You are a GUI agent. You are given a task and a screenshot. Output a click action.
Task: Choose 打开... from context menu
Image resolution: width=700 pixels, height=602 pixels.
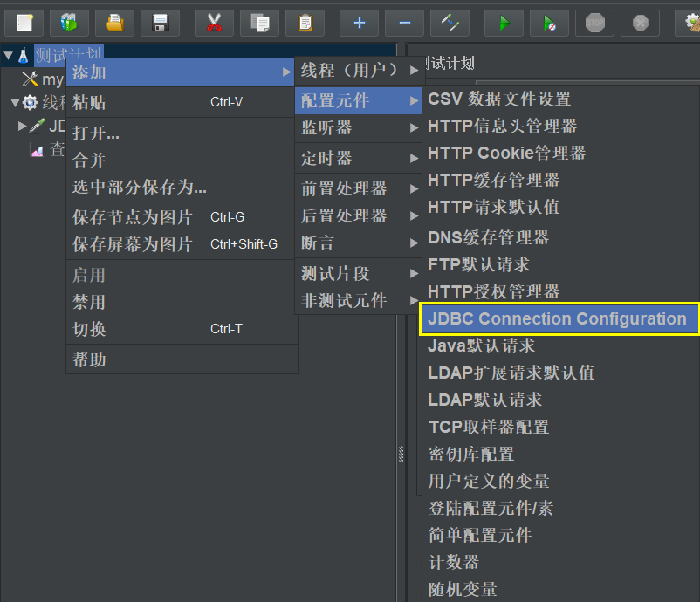tap(182, 133)
